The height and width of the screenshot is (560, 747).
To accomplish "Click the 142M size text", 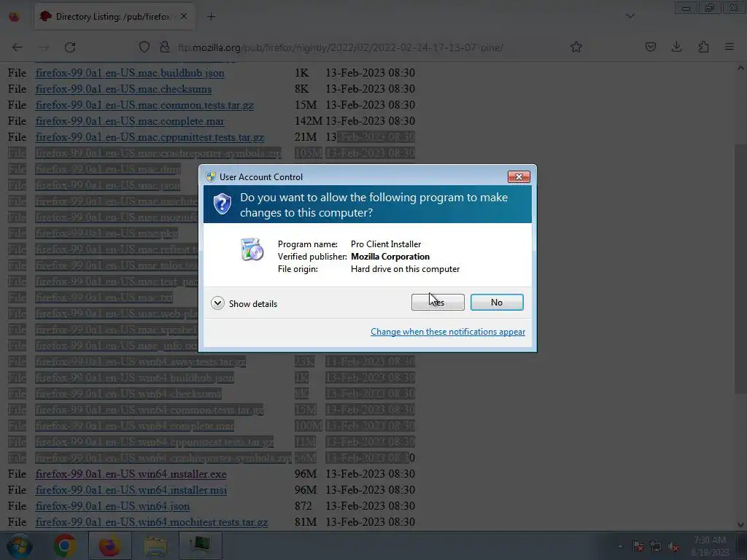I will click(x=309, y=121).
